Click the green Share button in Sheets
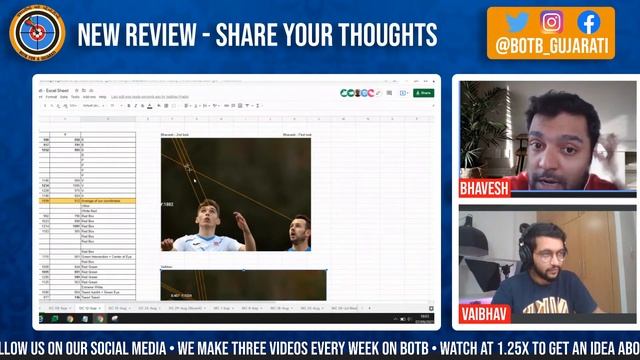The image size is (640, 360). (423, 93)
